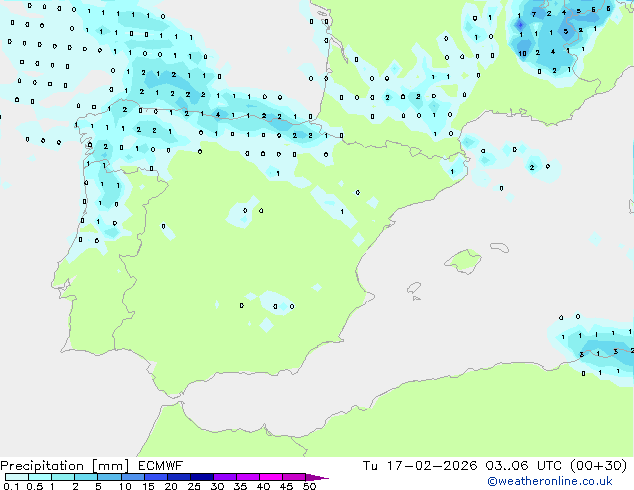Pick the 15–20 mm legend color box
Viewport: 634px width, 490px height.
(x=155, y=477)
